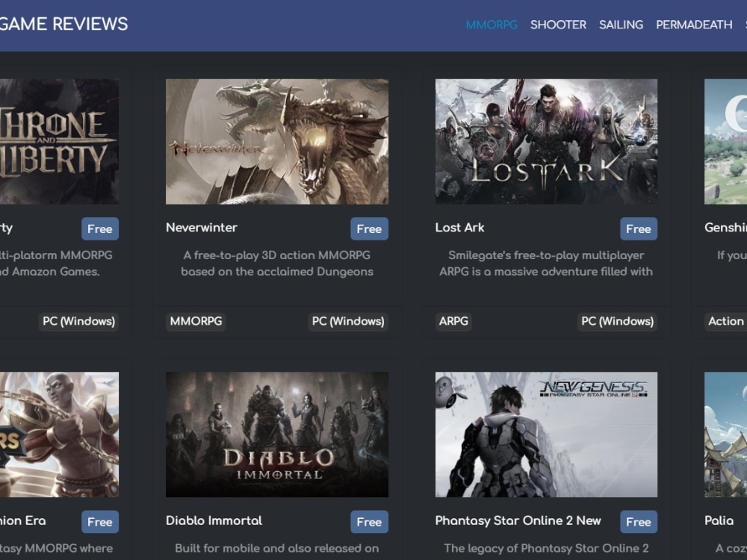Image resolution: width=747 pixels, height=560 pixels.
Task: Click the Genshin game title
Action: [725, 228]
